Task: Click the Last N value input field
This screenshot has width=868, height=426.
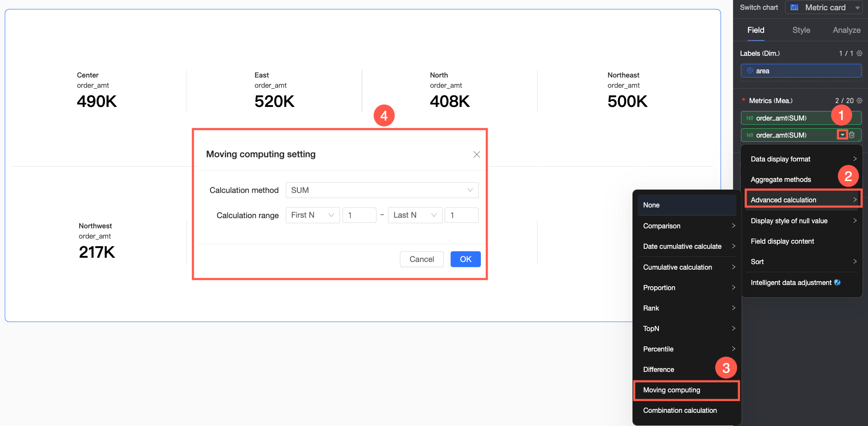Action: click(x=462, y=215)
